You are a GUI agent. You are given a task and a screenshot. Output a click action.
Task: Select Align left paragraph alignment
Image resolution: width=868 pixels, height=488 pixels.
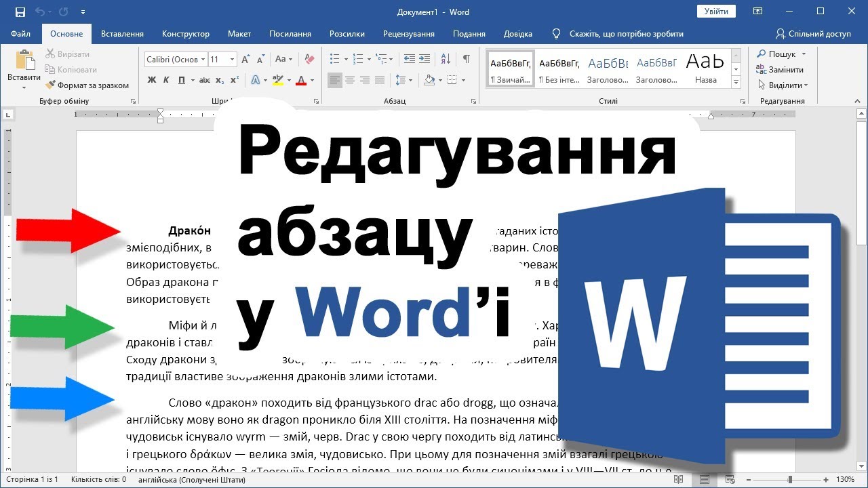point(335,80)
